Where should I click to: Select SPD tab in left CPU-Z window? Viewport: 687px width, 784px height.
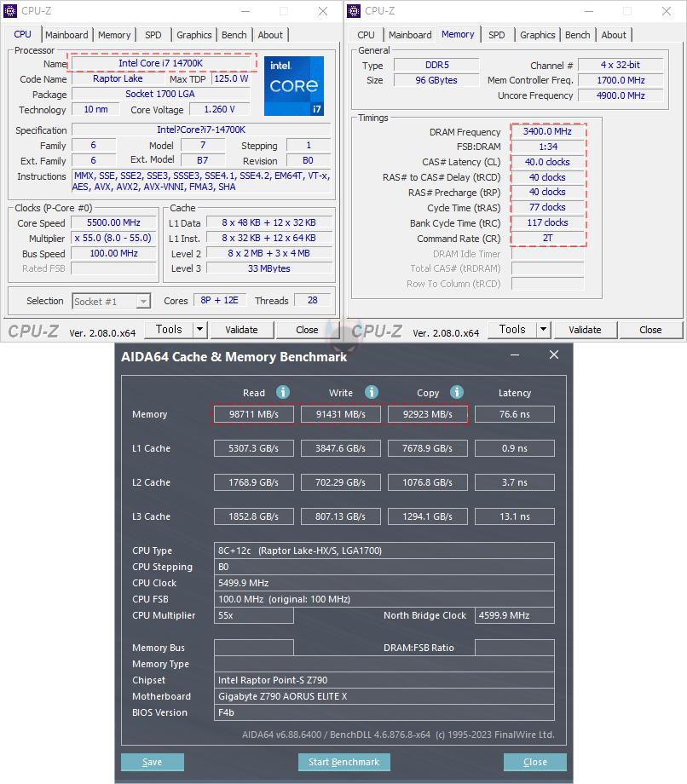[x=153, y=35]
